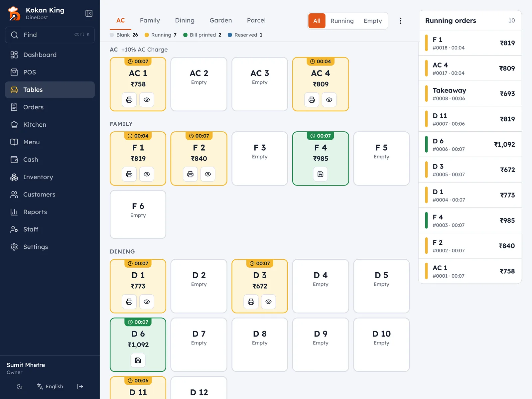Log out using the exit icon
The image size is (532, 399).
[80, 386]
